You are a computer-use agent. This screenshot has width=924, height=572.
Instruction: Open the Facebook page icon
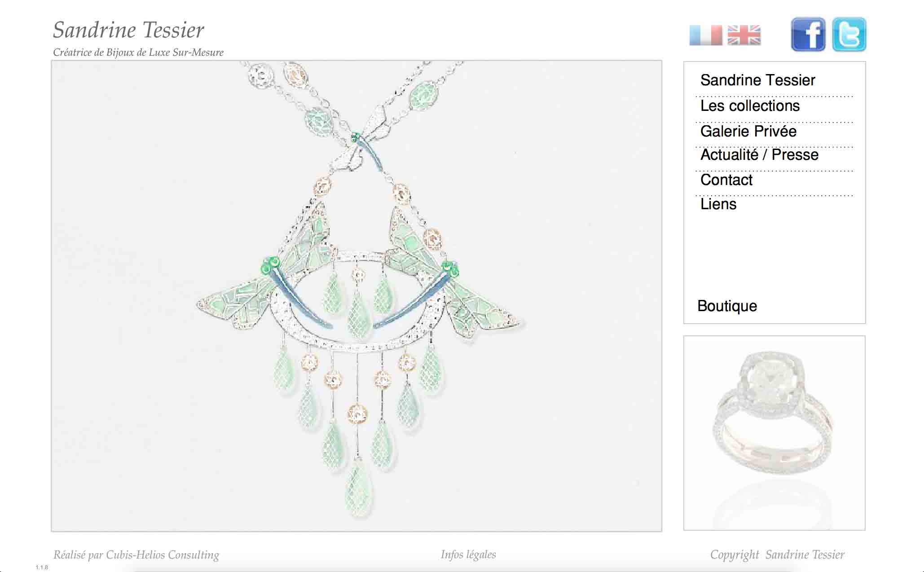click(x=808, y=35)
